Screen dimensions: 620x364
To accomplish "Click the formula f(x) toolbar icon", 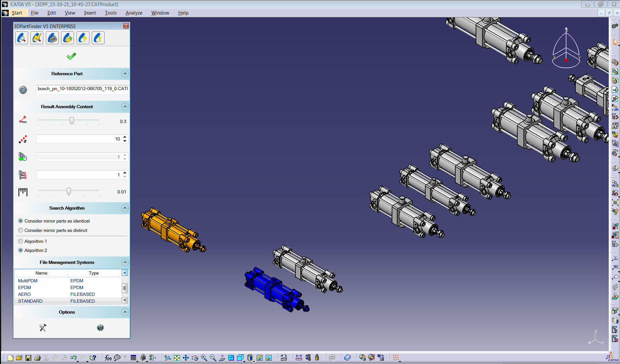I will [x=108, y=358].
